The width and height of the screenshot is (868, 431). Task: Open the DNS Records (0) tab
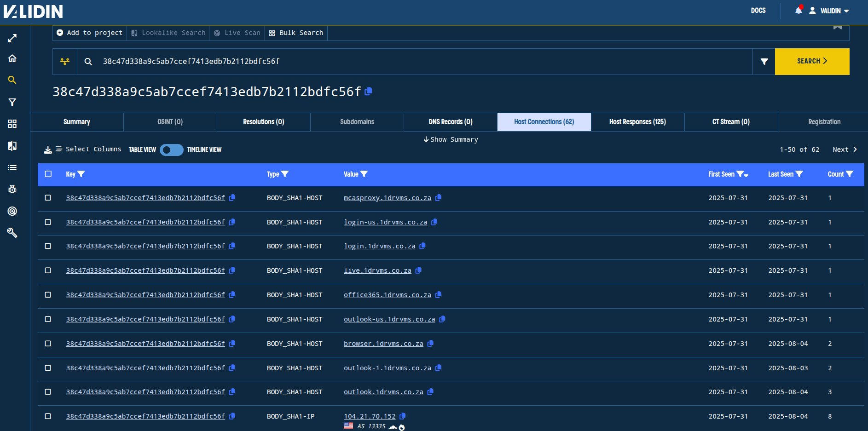pos(451,122)
